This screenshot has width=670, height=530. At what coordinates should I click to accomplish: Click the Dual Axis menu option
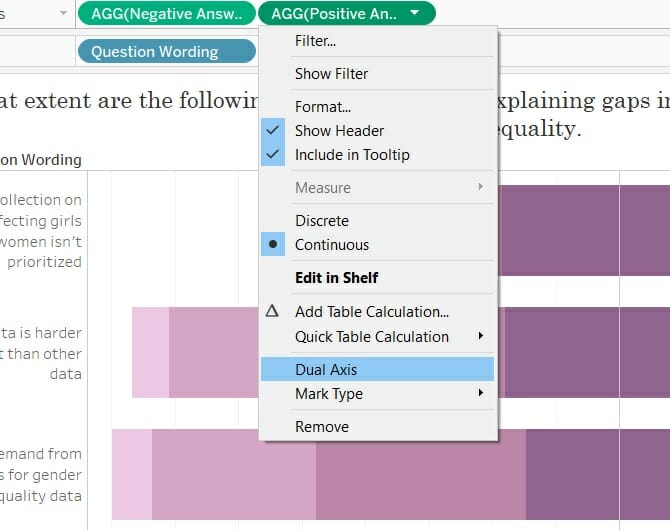tap(326, 370)
